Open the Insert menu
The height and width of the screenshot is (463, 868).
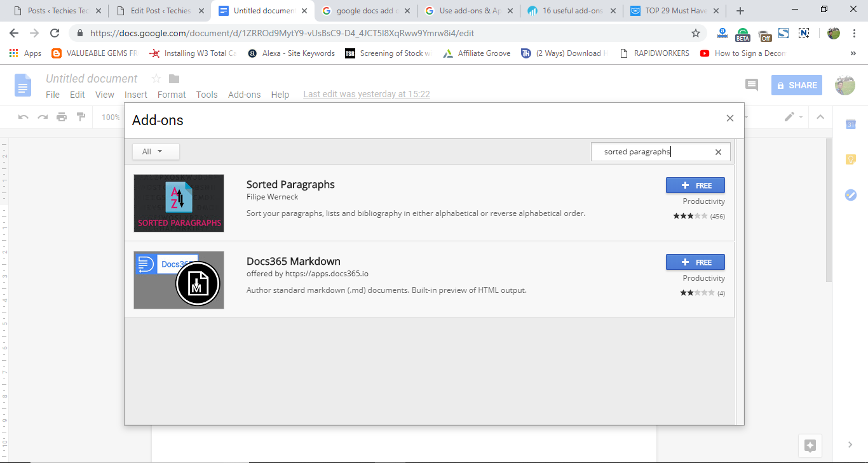tap(136, 95)
